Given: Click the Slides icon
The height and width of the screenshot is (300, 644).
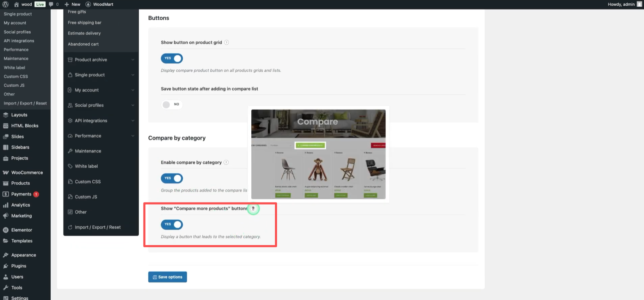Looking at the screenshot, I should pyautogui.click(x=6, y=137).
